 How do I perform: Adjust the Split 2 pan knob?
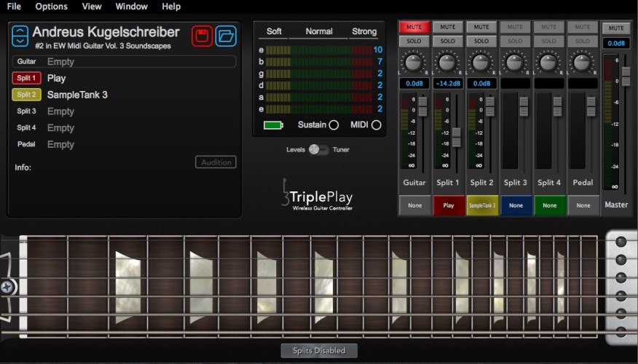(x=481, y=62)
